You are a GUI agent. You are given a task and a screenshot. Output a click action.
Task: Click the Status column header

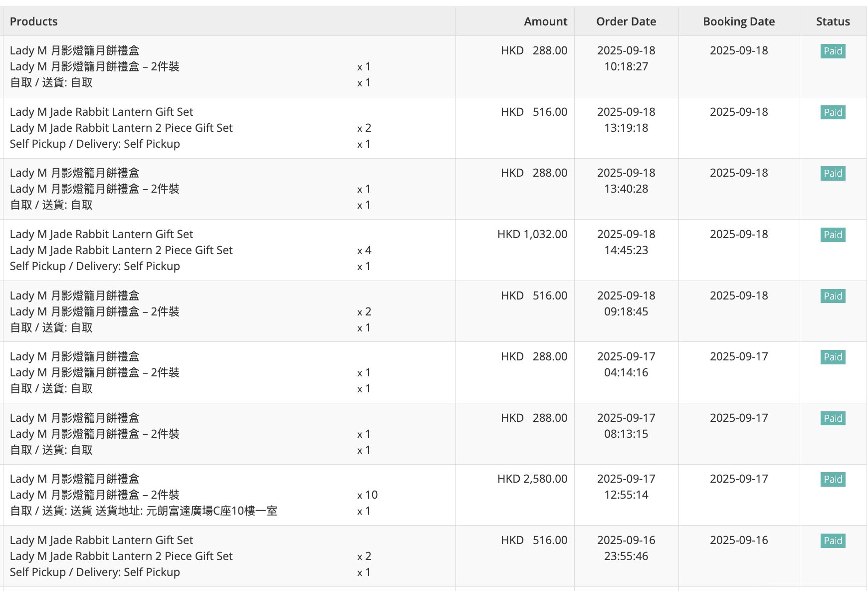click(833, 21)
